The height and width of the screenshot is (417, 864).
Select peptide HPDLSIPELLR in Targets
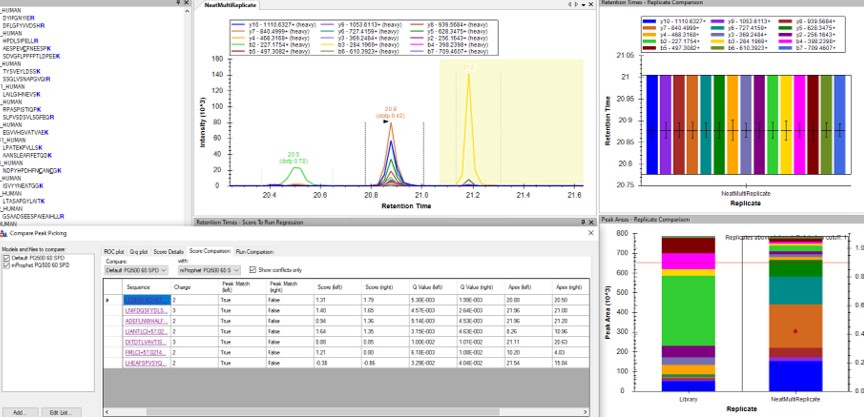click(x=20, y=41)
